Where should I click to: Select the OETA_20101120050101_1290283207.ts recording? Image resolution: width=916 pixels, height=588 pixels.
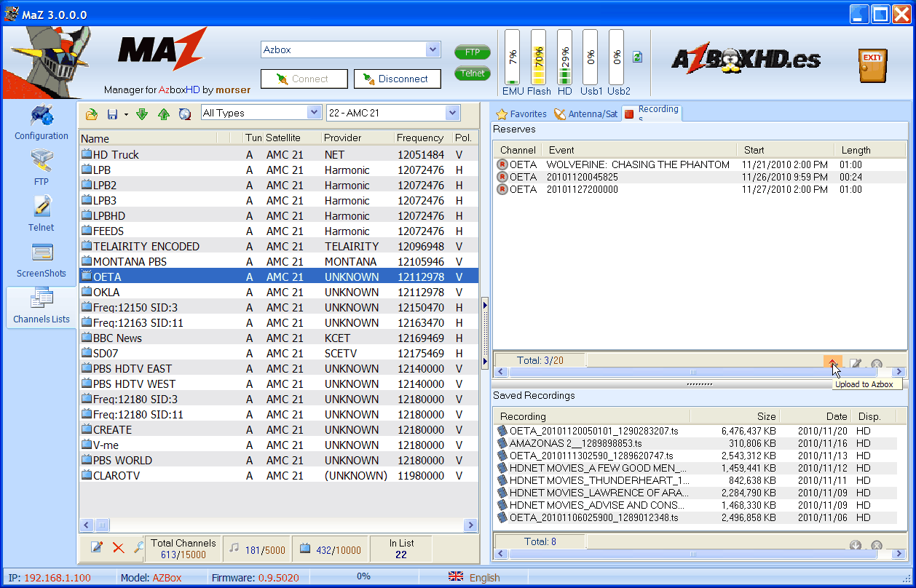tap(695, 431)
